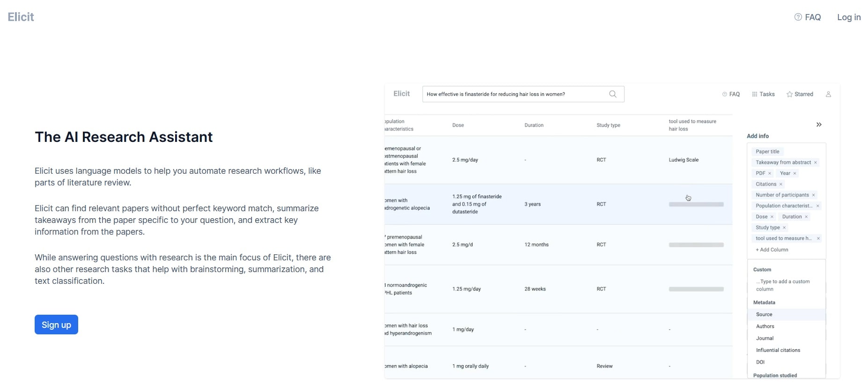Collapse the Add info panel with double chevron
868x384 pixels.
(x=819, y=125)
